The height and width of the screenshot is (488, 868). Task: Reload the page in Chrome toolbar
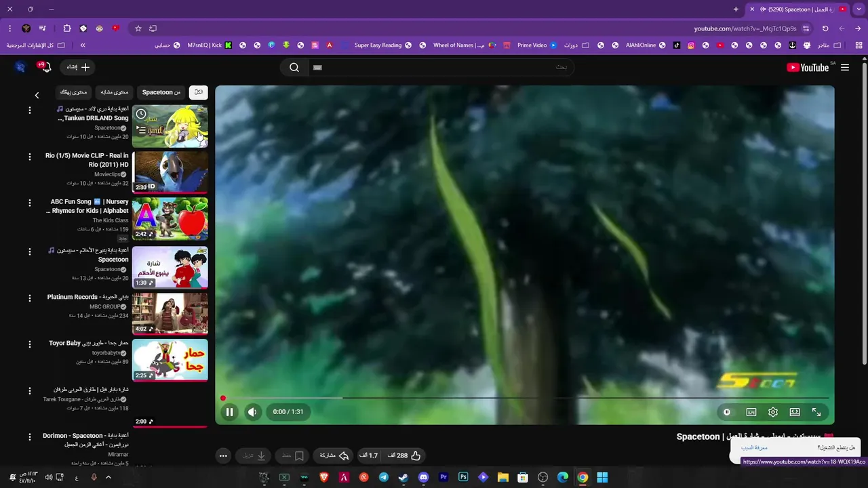(x=825, y=28)
